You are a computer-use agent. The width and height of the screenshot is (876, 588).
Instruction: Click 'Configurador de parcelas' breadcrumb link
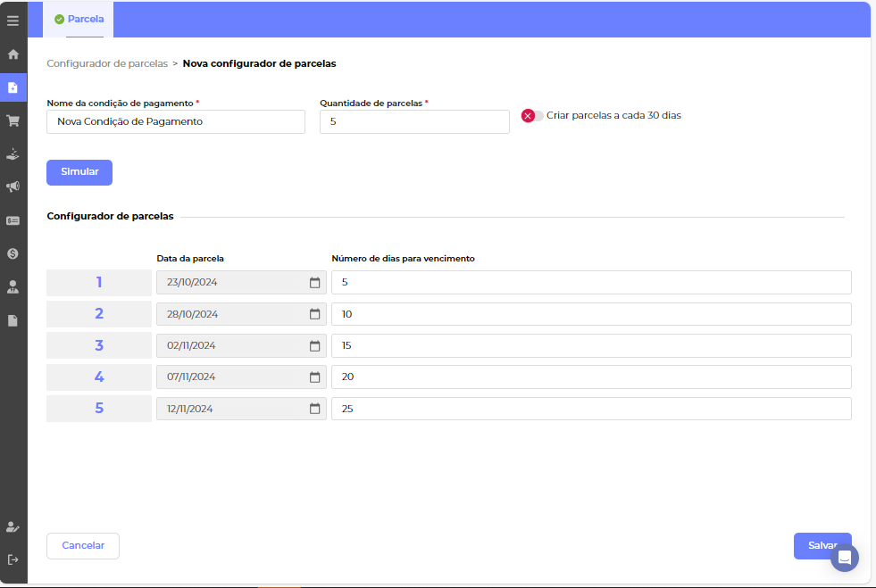tap(107, 64)
